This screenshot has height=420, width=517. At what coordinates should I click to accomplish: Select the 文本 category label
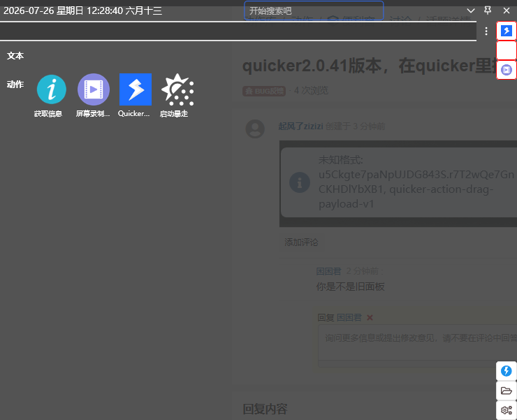(15, 56)
